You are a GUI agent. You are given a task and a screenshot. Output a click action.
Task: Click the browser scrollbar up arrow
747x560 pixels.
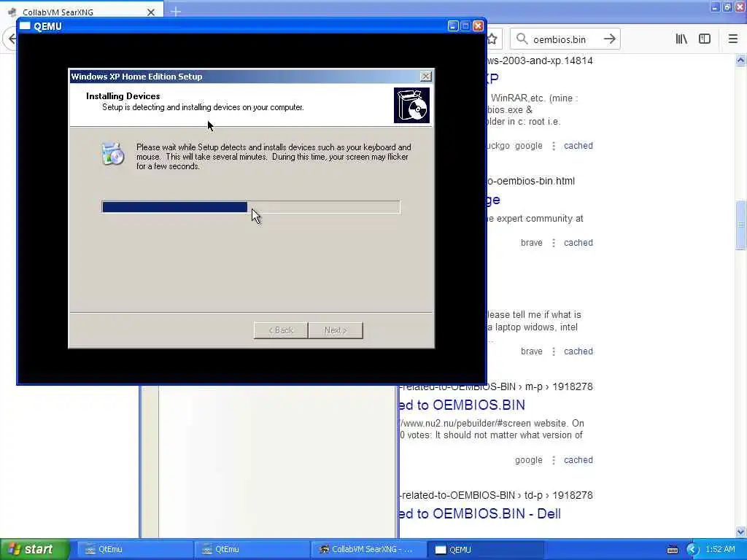point(741,60)
